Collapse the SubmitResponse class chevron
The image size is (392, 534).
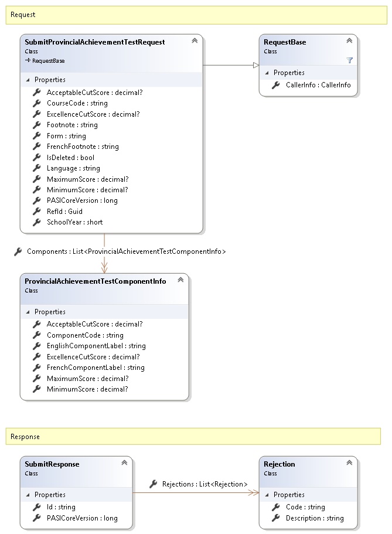coord(124,463)
